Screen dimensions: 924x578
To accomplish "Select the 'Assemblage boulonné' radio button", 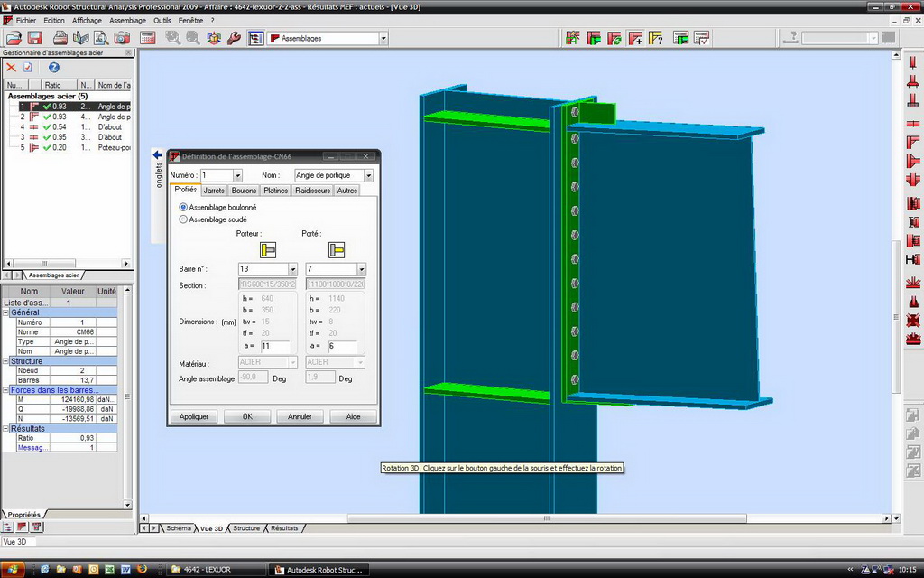I will 184,207.
